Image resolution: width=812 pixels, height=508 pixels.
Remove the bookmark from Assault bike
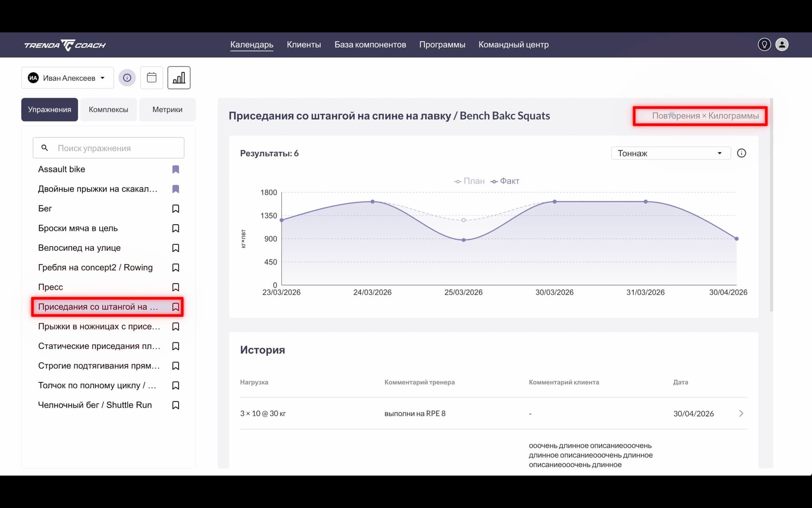coord(176,169)
